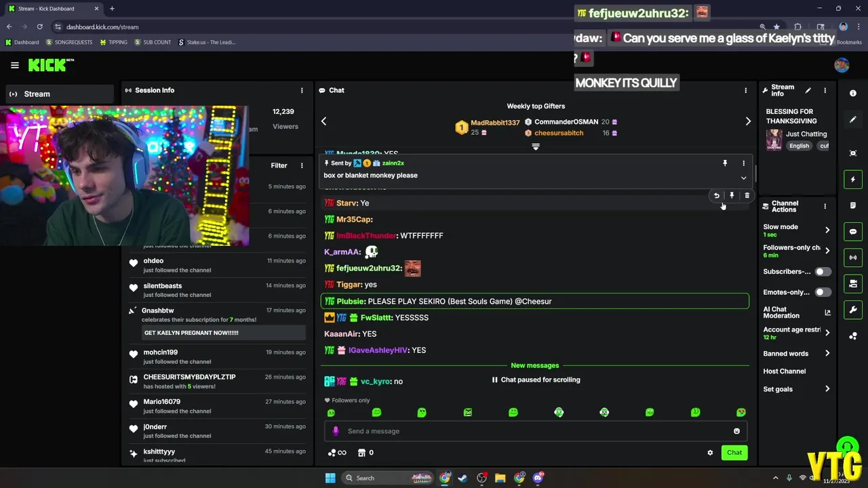
Task: Click the green Chat send button
Action: click(x=734, y=453)
